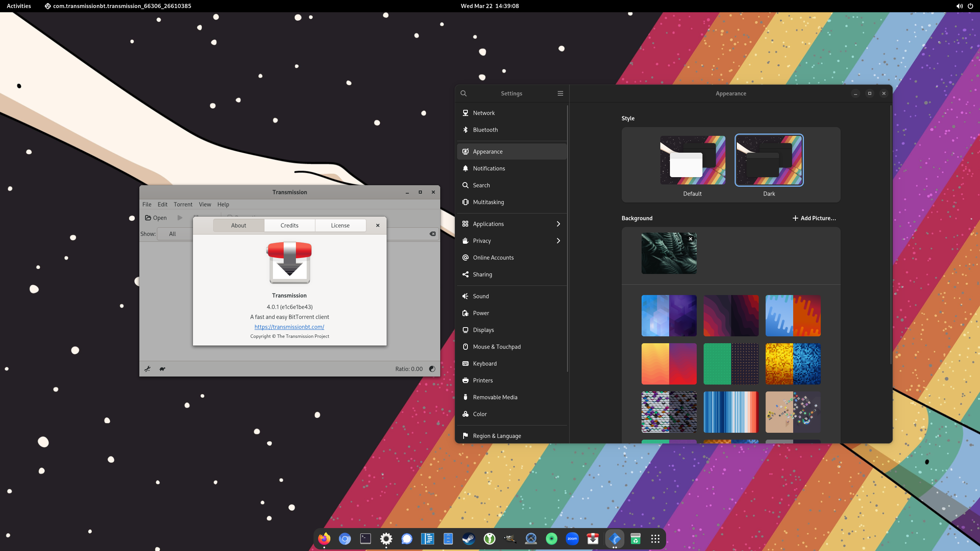
Task: Select the Default light style
Action: 693,160
